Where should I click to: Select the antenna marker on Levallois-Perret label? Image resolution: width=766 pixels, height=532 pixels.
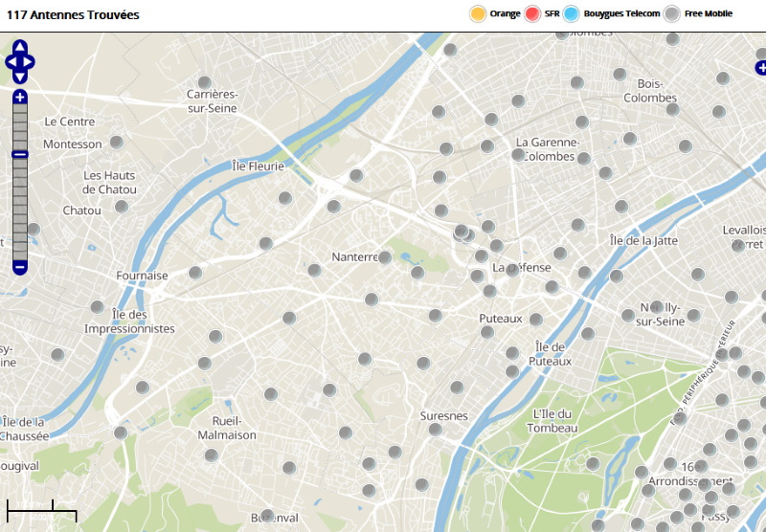pos(738,246)
